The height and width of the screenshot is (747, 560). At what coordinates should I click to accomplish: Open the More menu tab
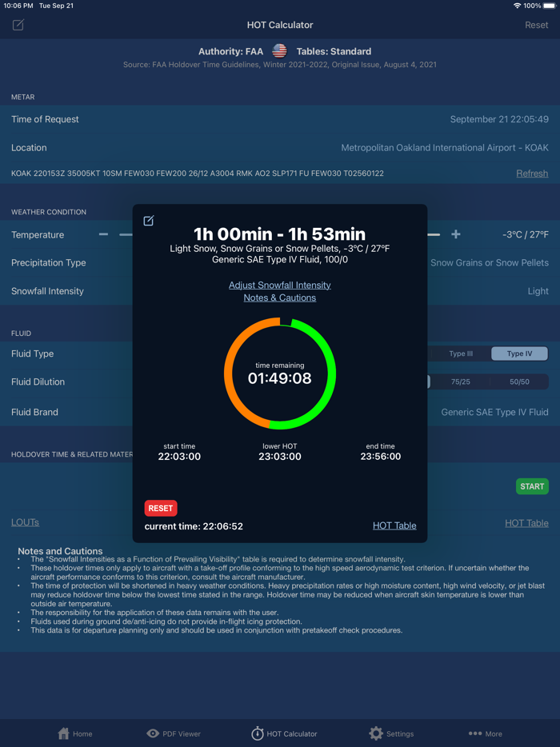tap(485, 733)
